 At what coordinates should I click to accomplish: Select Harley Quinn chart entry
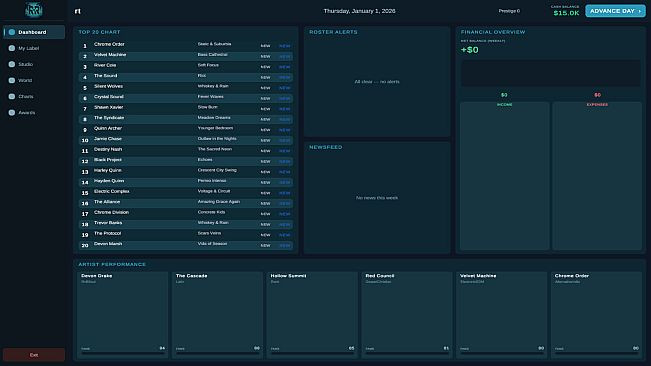186,171
